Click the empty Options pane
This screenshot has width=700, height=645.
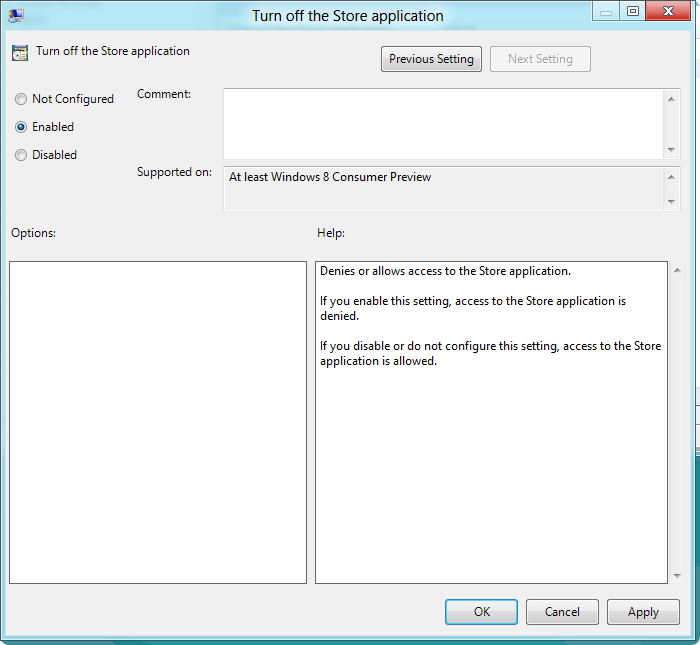(158, 422)
